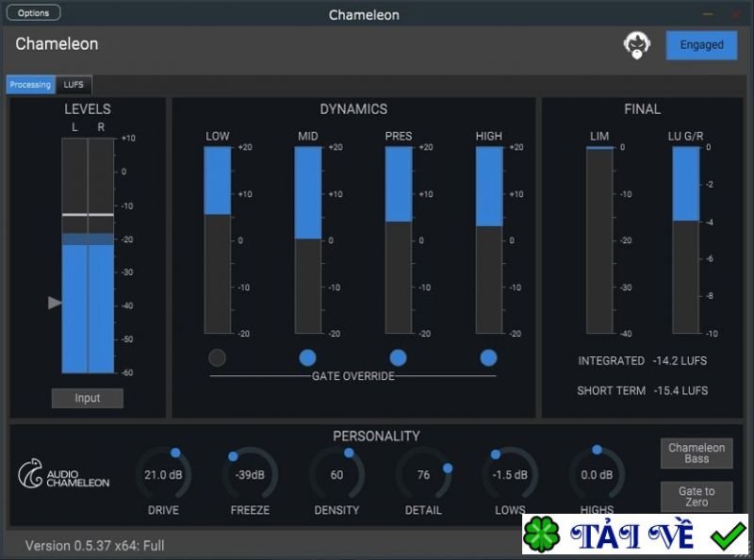The height and width of the screenshot is (560, 754).
Task: Click the play arrow beside the level meter
Action: [x=56, y=303]
